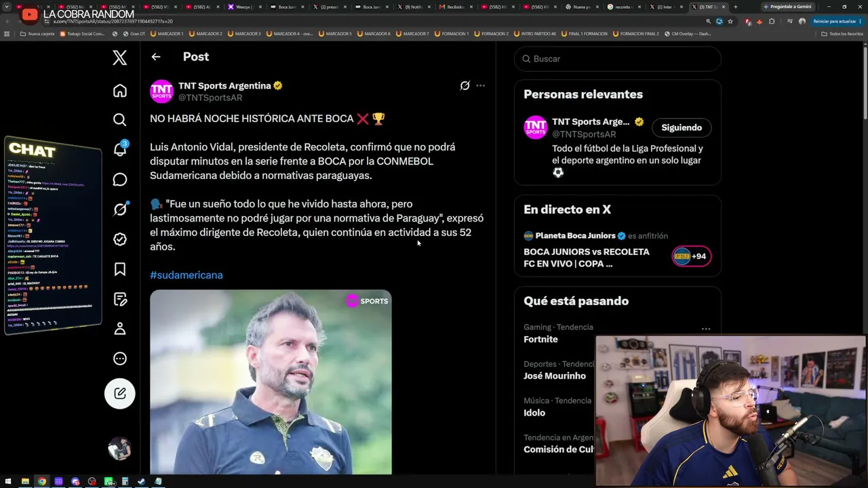Image resolution: width=868 pixels, height=488 pixels.
Task: Switch to the Weezys browser tab
Action: pos(243,7)
